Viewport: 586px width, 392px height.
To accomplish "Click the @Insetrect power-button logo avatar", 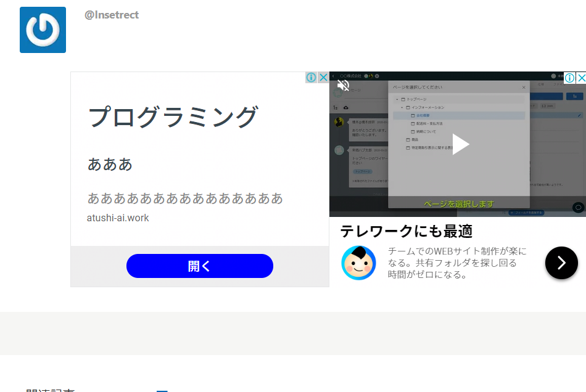I will (43, 30).
